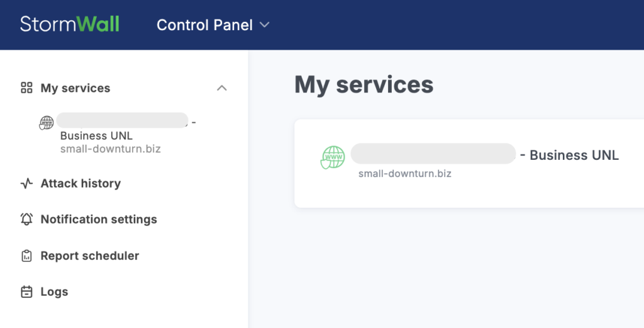The width and height of the screenshot is (644, 328).
Task: Select small-downturn.biz in the sidebar
Action: (x=111, y=149)
